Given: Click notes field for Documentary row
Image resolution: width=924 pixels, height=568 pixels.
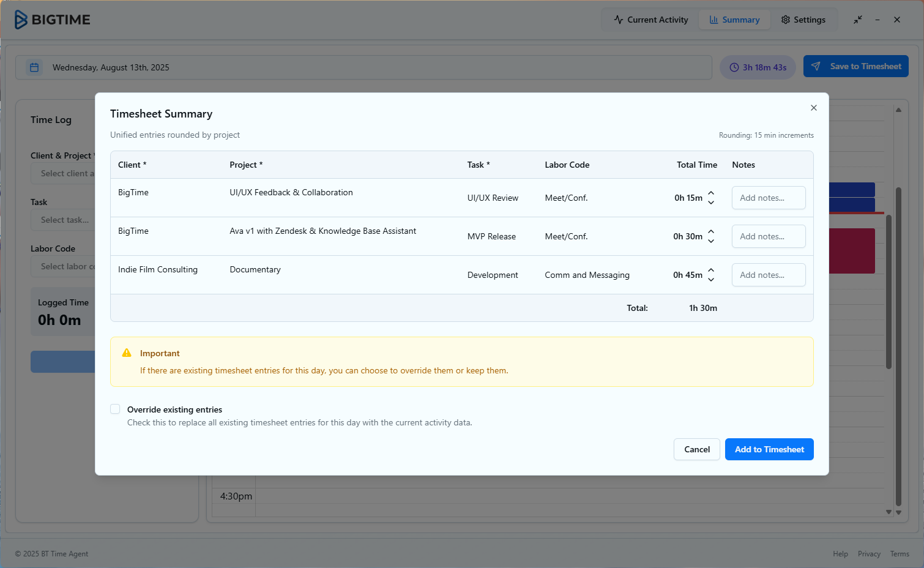Looking at the screenshot, I should (768, 275).
